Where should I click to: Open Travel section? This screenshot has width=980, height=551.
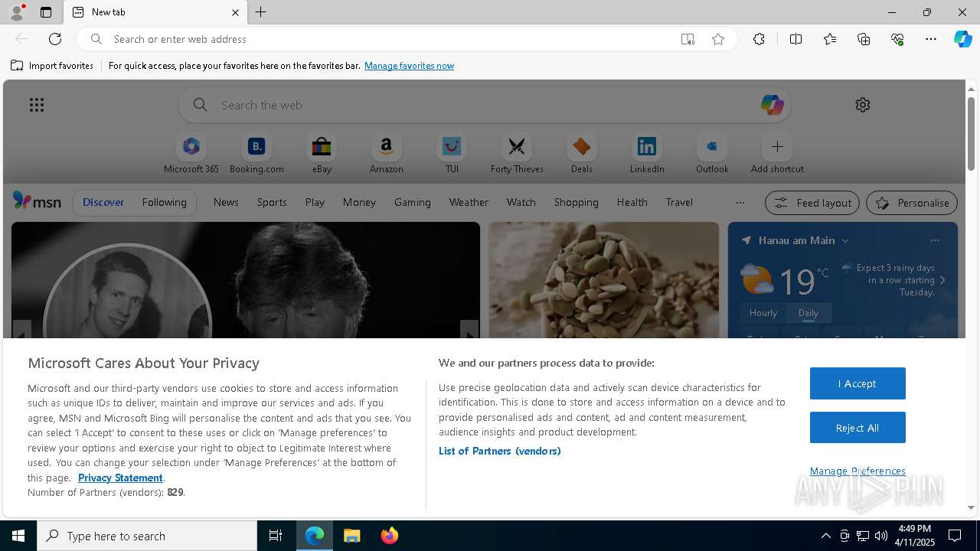click(x=679, y=202)
